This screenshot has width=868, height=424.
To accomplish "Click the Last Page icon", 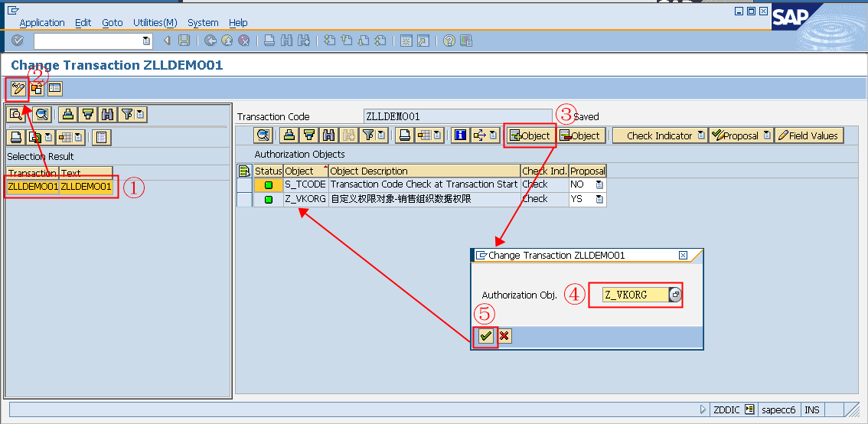I will click(380, 41).
